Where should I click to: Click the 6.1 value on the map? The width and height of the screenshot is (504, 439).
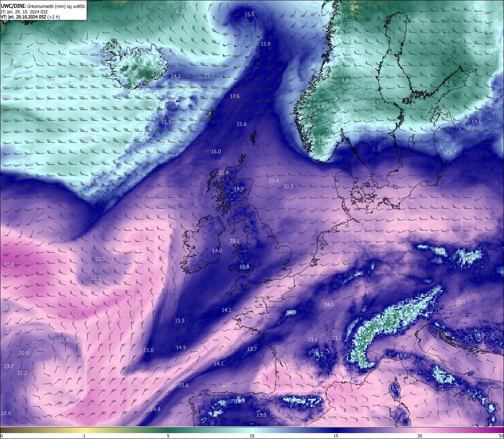click(444, 33)
